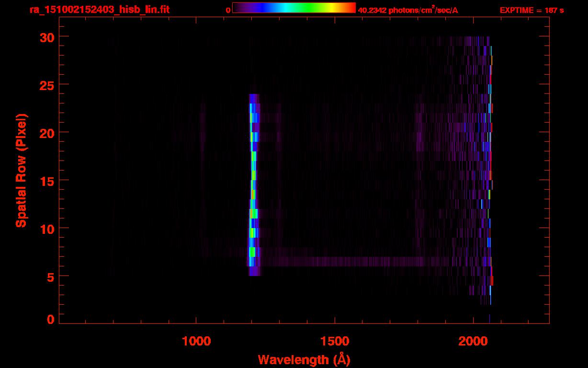Click the rainbow intensity color bar
This screenshot has height=368, width=588.
click(x=294, y=8)
